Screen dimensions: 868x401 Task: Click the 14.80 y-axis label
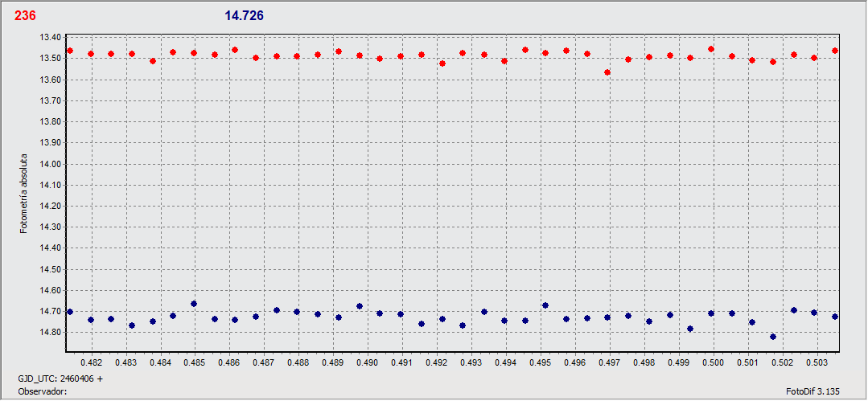point(51,332)
